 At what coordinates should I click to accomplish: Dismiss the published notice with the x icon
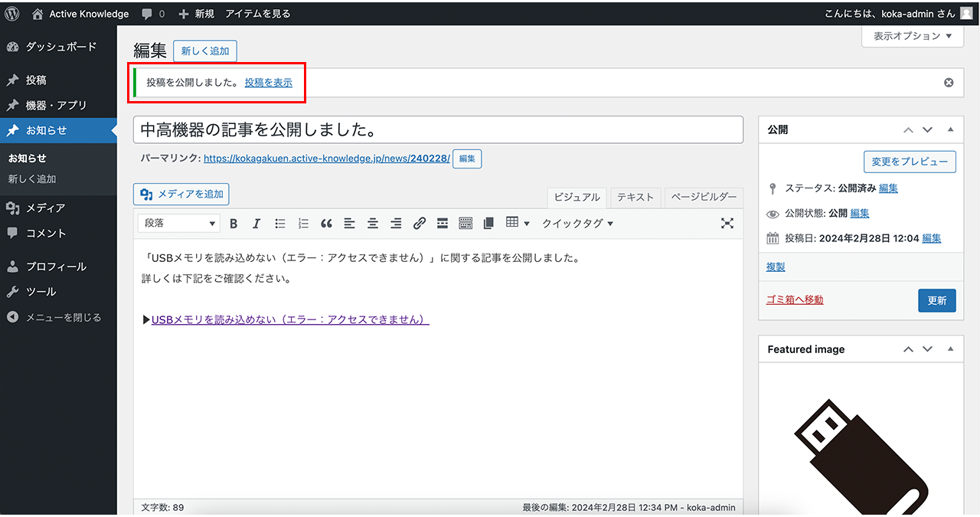pos(949,83)
